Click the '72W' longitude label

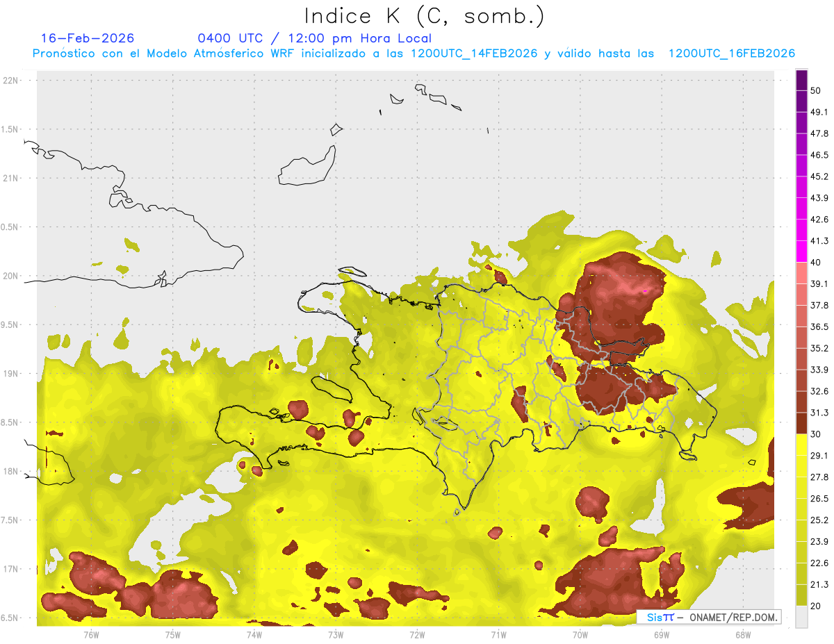417,635
